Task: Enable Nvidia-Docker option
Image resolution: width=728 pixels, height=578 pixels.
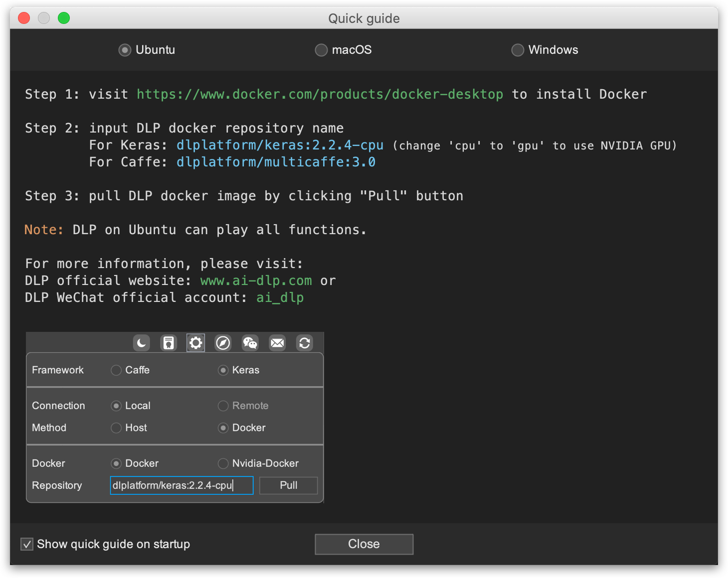Action: point(223,463)
